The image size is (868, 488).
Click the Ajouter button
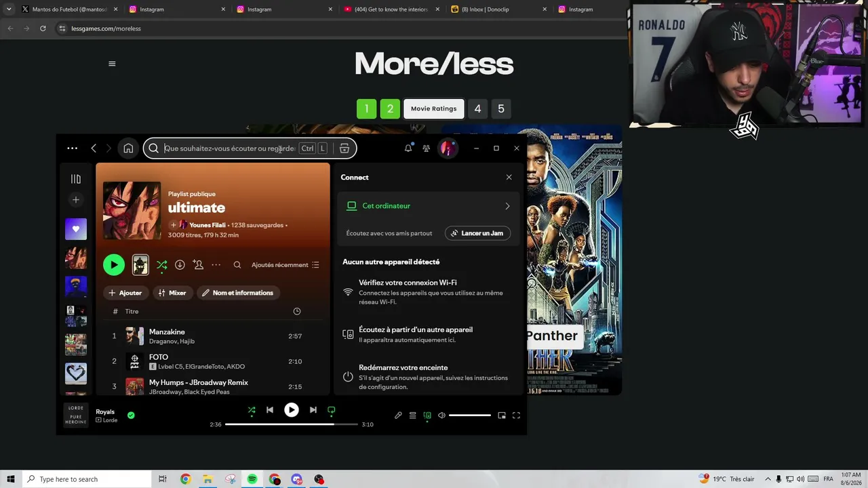tap(125, 293)
